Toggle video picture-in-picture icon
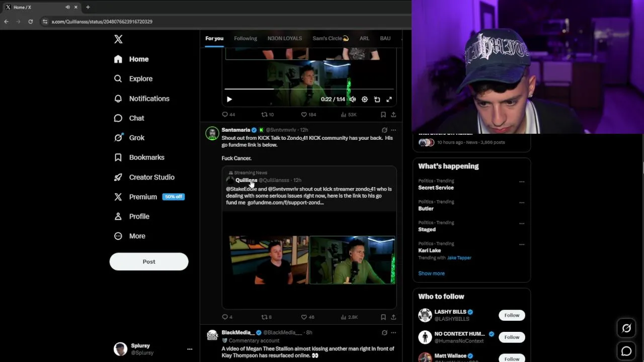This screenshot has width=644, height=362. point(377,100)
